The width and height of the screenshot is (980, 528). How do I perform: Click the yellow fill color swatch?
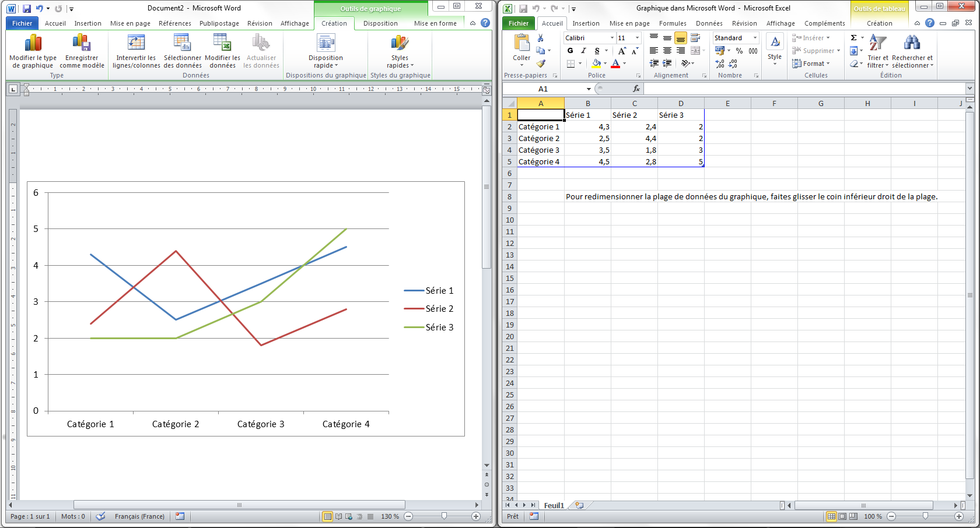[x=596, y=64]
